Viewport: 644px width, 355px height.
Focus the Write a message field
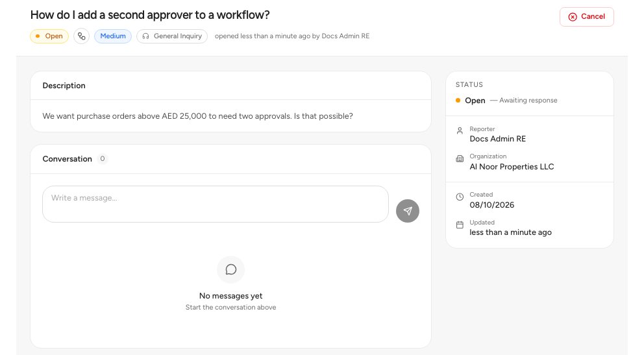(x=216, y=204)
